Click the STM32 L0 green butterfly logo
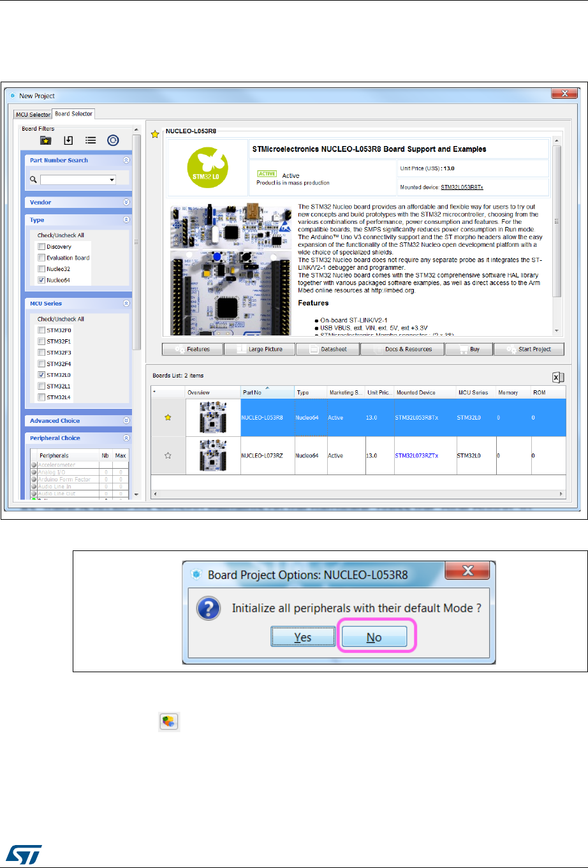Screen dimensions: 588x868 (x=207, y=168)
